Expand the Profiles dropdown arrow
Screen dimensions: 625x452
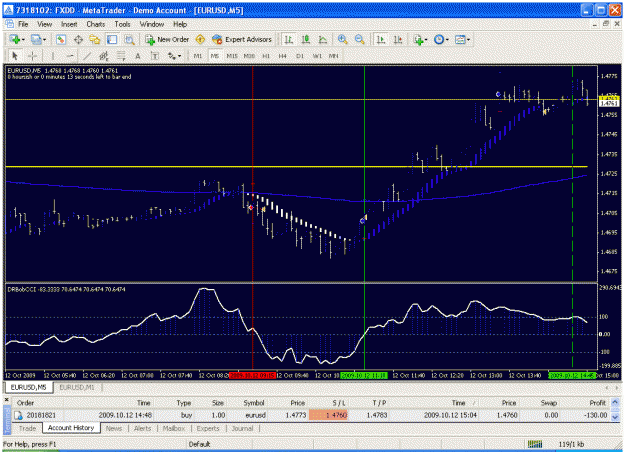[x=44, y=40]
